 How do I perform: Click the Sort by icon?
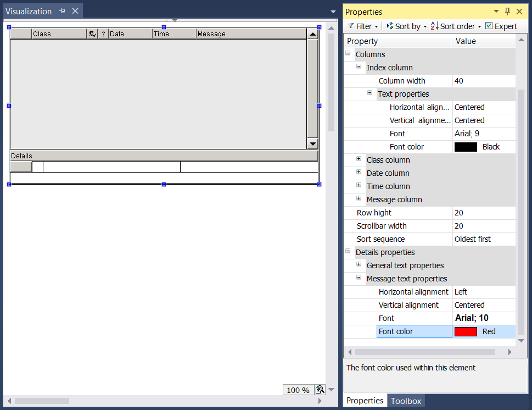coord(390,26)
